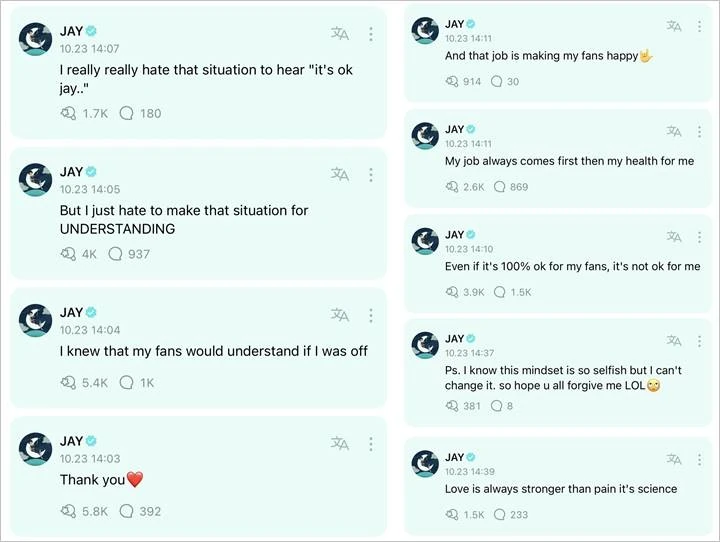720x542 pixels.
Task: Cheer the "making my fans happy" post (914)
Action: (x=452, y=81)
